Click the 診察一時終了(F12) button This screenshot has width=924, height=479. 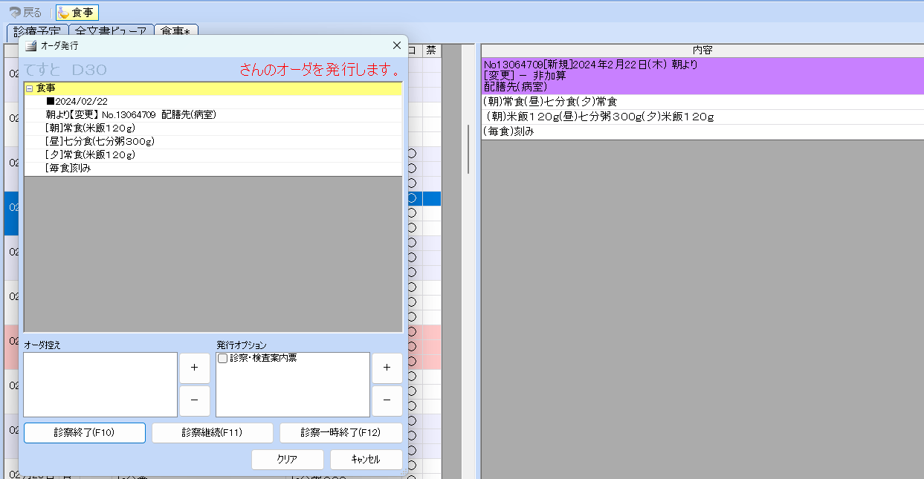tap(341, 432)
